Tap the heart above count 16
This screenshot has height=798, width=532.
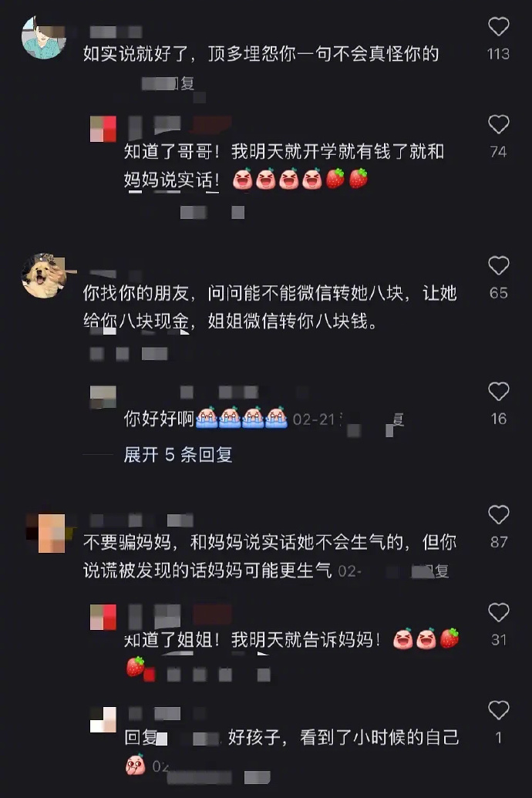[498, 392]
